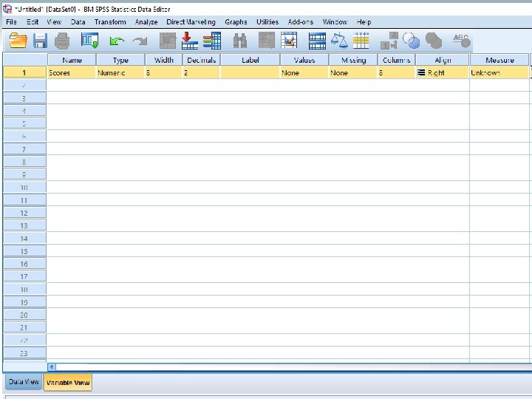
Task: Open the Add-ons menu
Action: click(x=300, y=22)
